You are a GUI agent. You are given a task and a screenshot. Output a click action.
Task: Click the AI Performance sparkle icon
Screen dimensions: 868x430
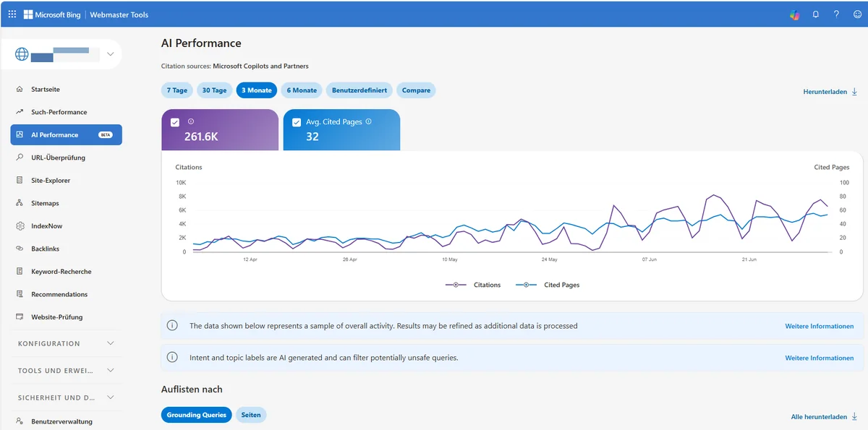click(x=20, y=134)
